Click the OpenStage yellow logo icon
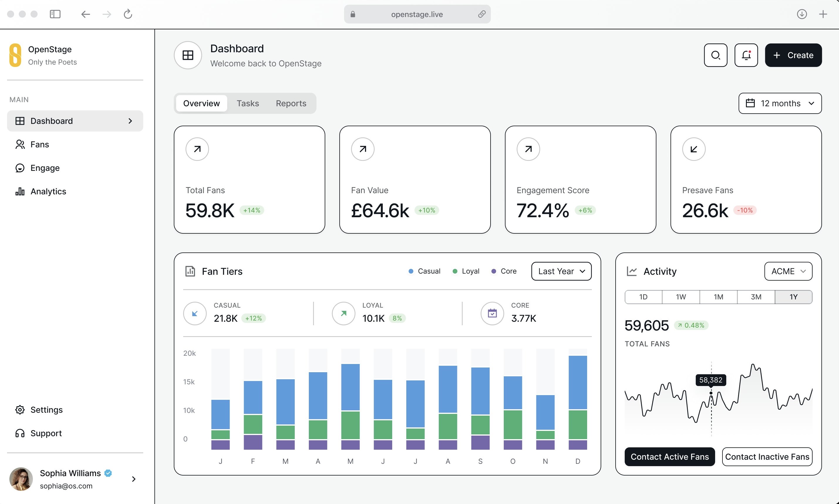The image size is (839, 504). 15,55
